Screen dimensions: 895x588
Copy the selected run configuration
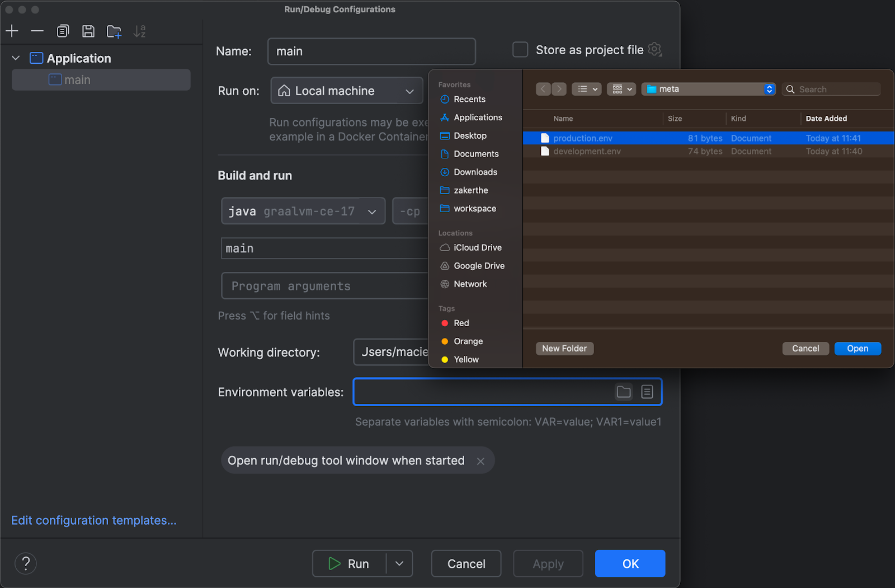(63, 31)
